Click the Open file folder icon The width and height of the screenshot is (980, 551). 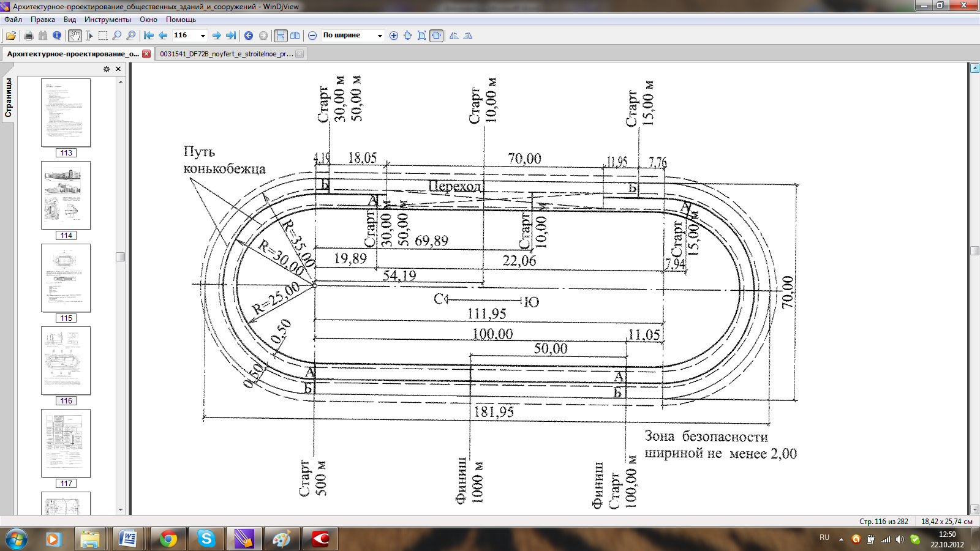pos(11,36)
